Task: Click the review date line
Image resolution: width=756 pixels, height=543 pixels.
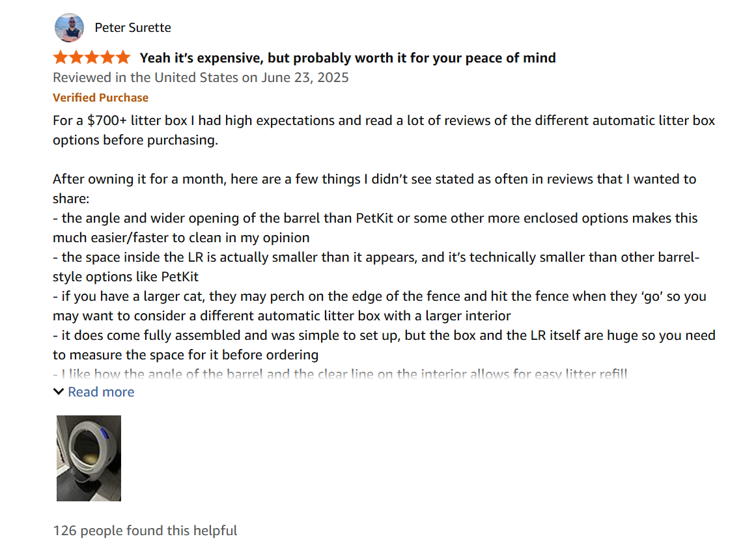Action: tap(201, 77)
